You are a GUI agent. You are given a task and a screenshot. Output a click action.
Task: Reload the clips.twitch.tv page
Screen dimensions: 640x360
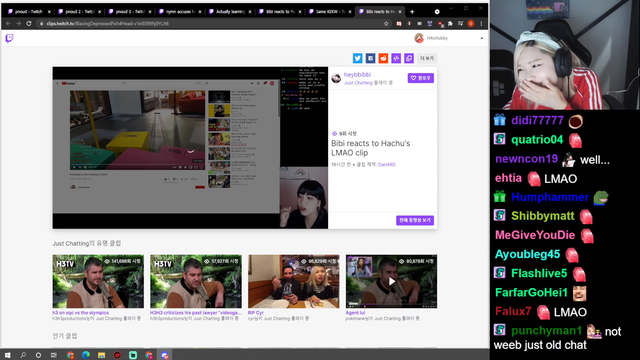29,24
